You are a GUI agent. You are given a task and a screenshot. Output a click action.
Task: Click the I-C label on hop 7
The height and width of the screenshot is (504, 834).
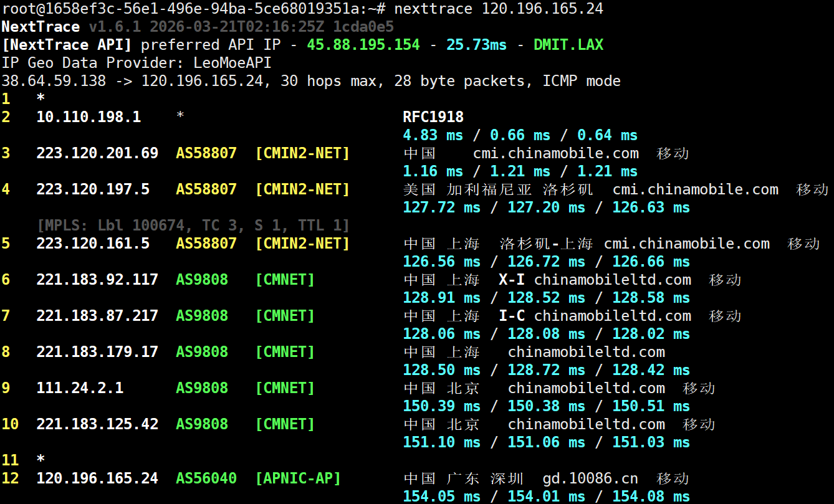click(511, 316)
